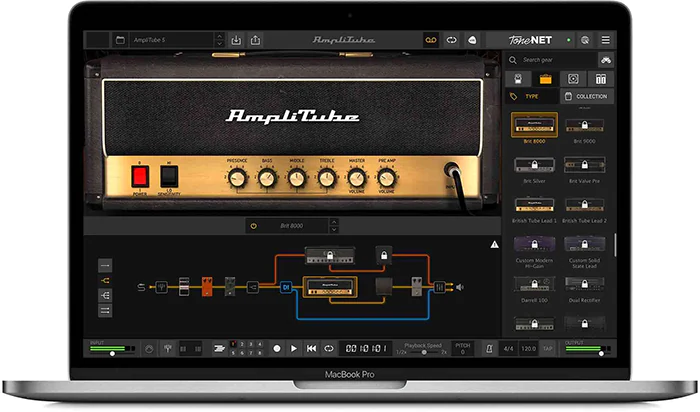The image size is (700, 412).
Task: Click the TREBLE knob
Action: click(x=327, y=179)
